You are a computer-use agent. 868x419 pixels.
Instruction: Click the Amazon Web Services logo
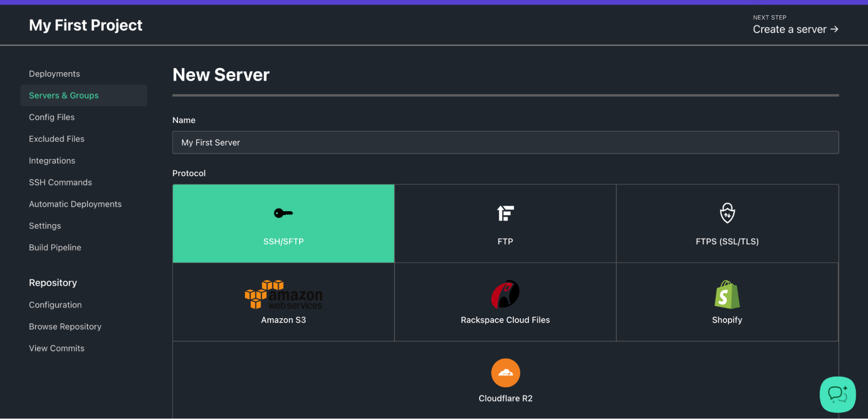(x=283, y=295)
